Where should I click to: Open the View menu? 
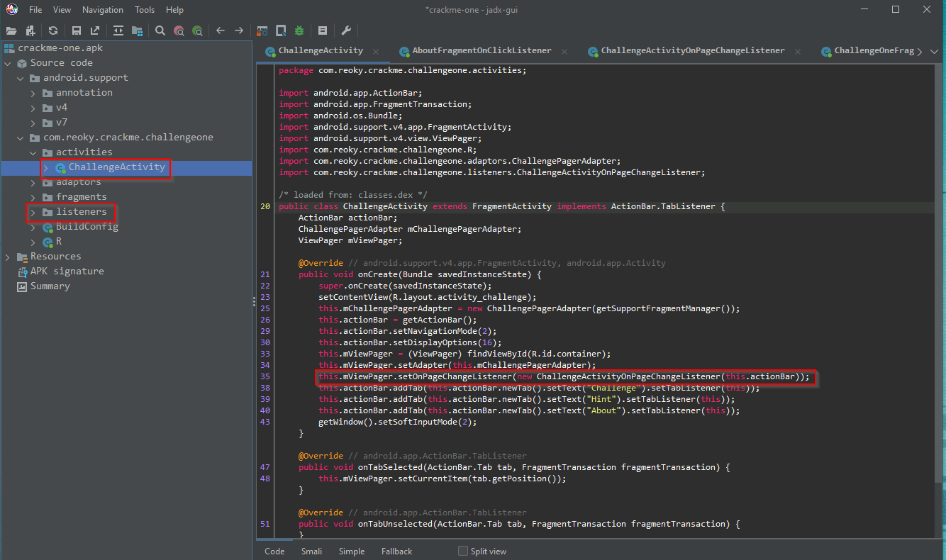click(x=62, y=10)
